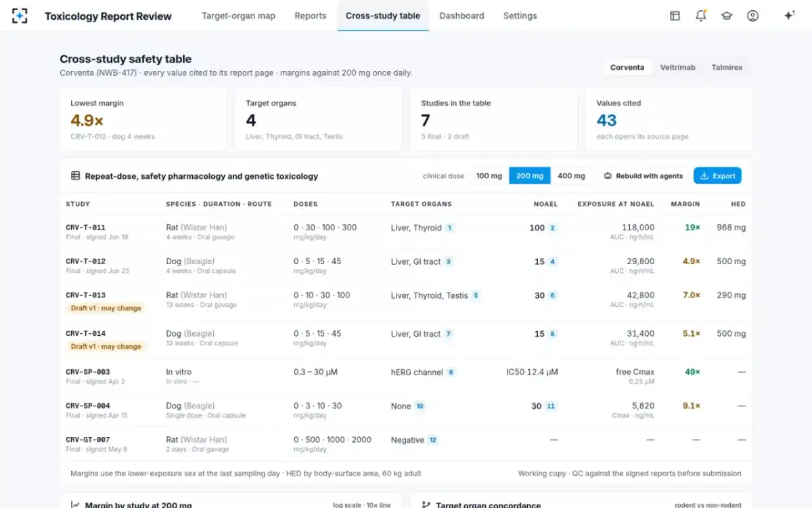
Task: Select the Corventa compound
Action: pos(627,68)
